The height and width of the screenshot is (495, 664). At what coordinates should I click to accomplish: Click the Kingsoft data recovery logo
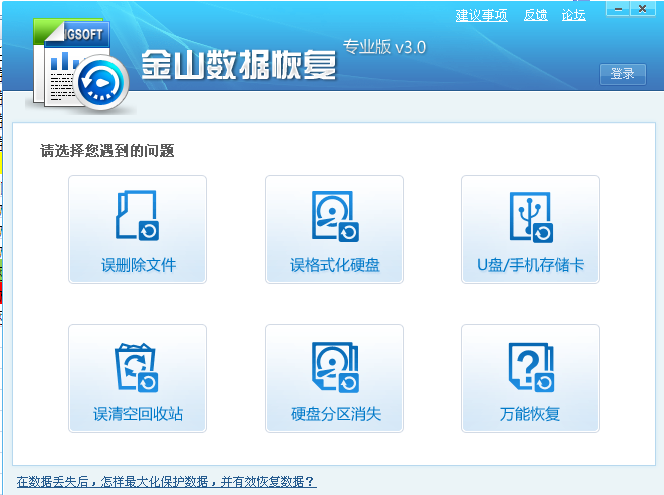click(80, 66)
